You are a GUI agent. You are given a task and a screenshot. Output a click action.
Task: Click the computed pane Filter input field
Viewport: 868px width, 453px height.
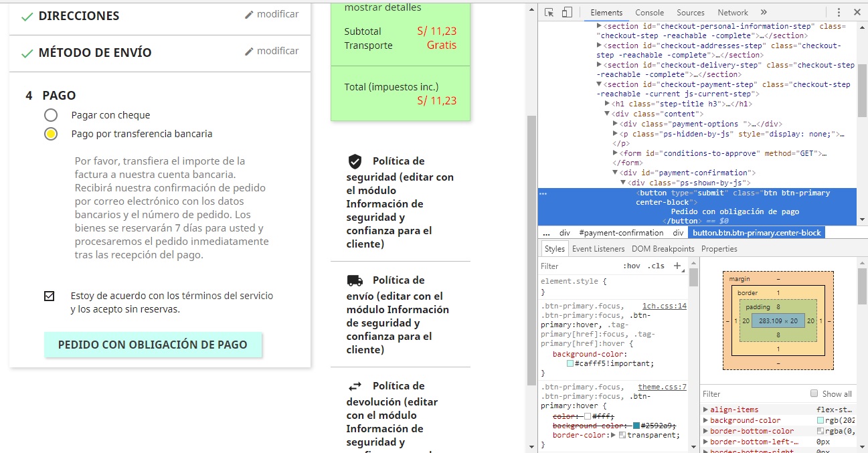753,394
